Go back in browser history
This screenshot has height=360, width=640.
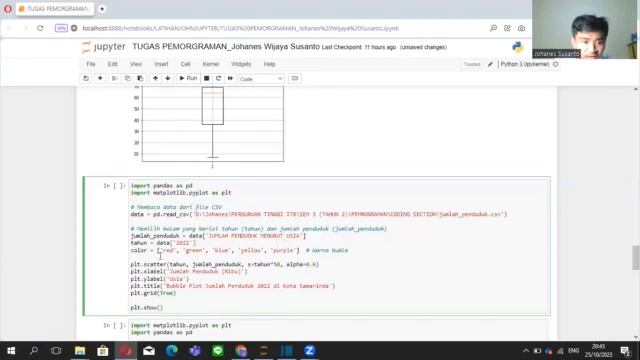click(10, 28)
